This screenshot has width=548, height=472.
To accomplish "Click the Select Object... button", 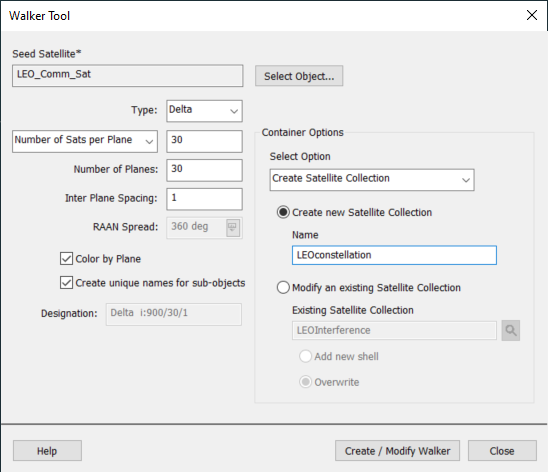I will tap(299, 76).
